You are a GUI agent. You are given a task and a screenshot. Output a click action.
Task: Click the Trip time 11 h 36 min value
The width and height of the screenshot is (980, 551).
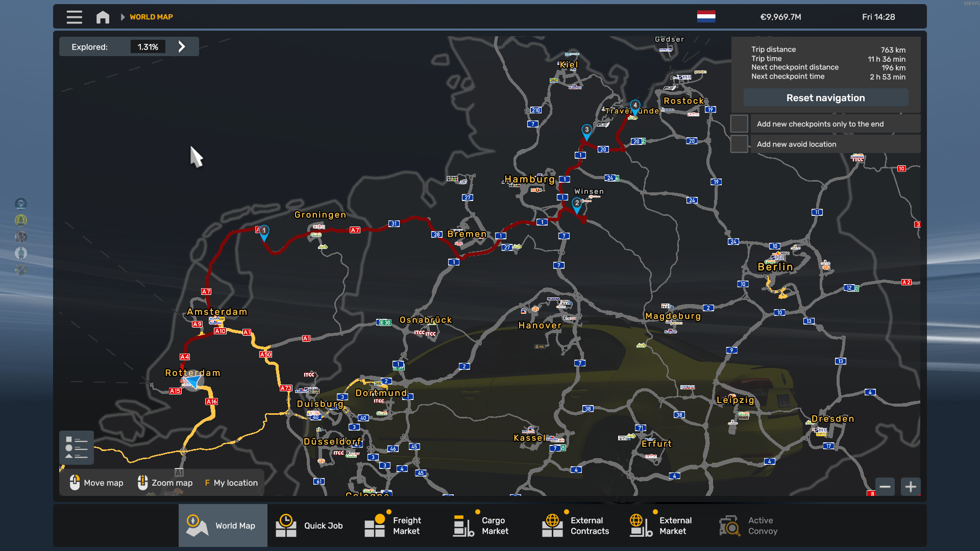(887, 59)
